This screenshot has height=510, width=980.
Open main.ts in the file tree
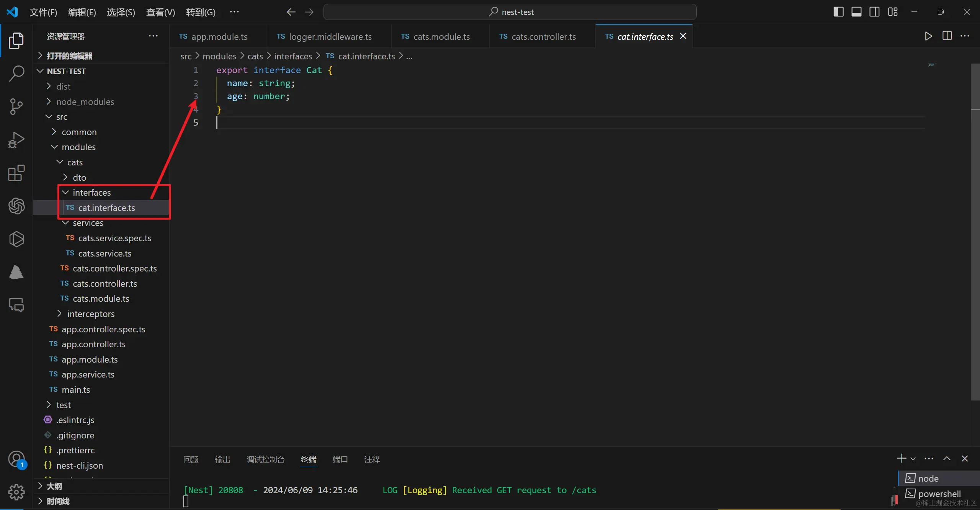(x=101, y=390)
